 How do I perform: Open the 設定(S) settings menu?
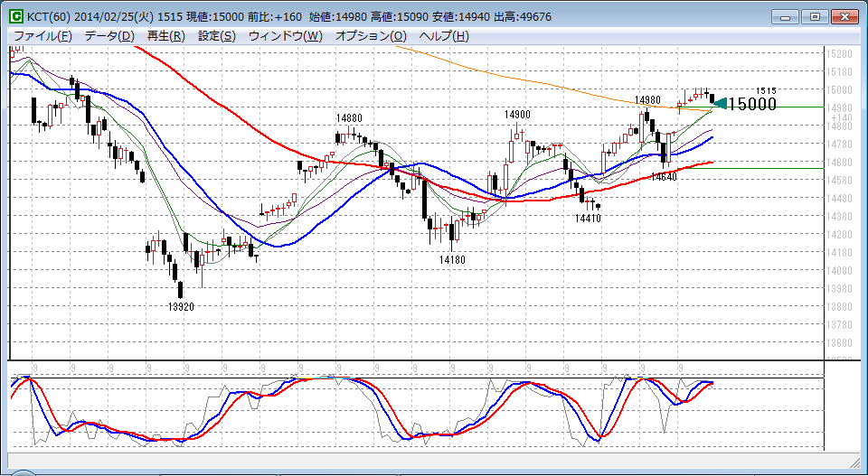click(217, 36)
